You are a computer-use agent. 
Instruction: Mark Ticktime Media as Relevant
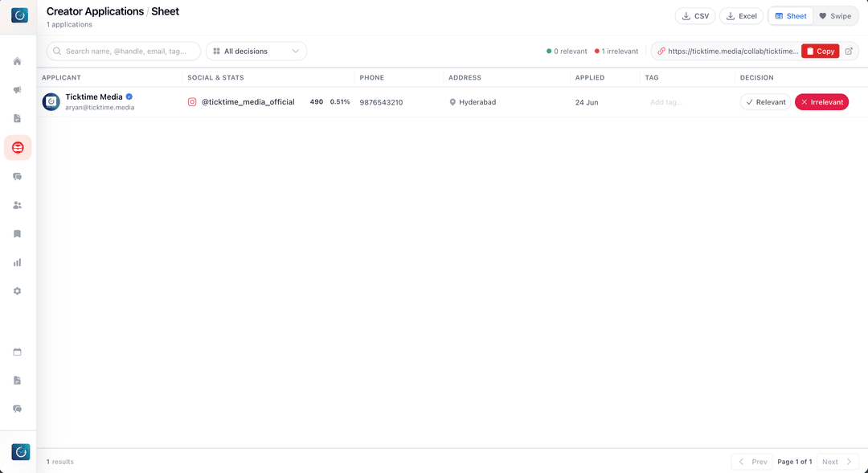coord(766,102)
